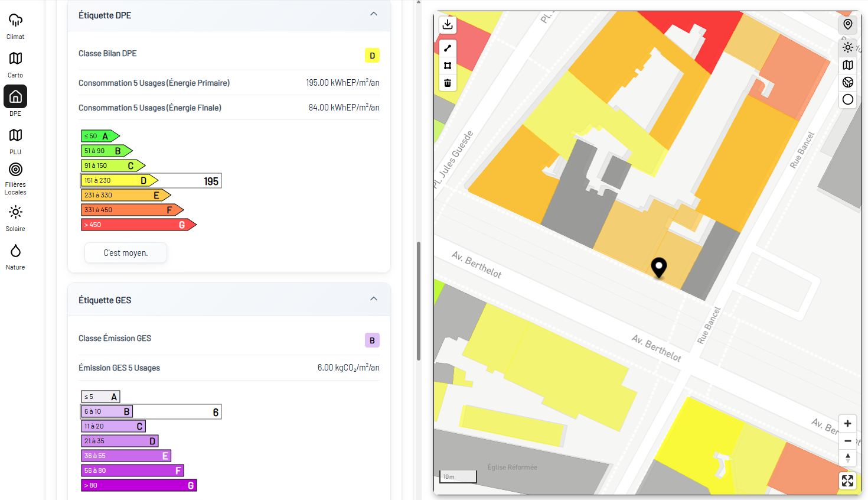
Task: Open the Nature section in the sidebar
Action: tap(15, 257)
